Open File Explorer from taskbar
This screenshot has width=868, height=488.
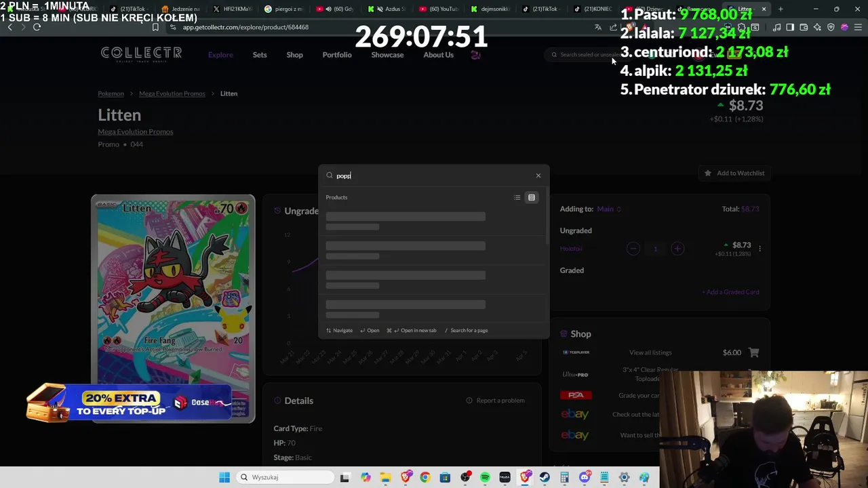pyautogui.click(x=385, y=477)
